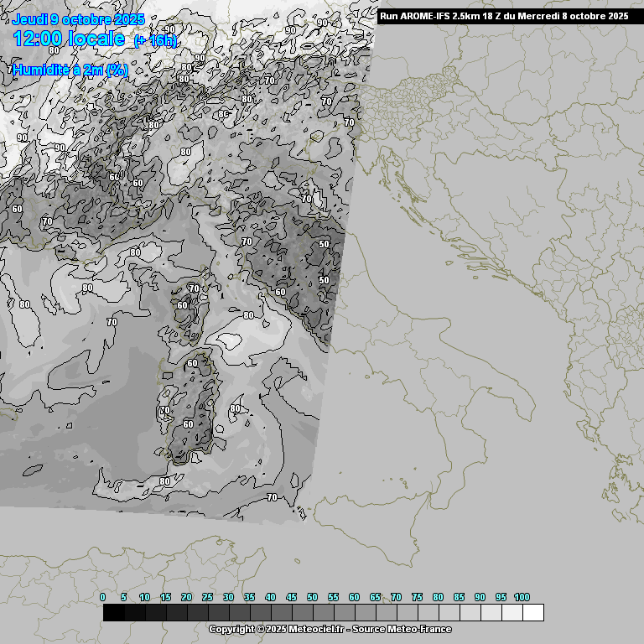Viewport: 644px width, 644px height.
Task: Click the Copyright Meteociel.fr source text
Action: (x=330, y=629)
